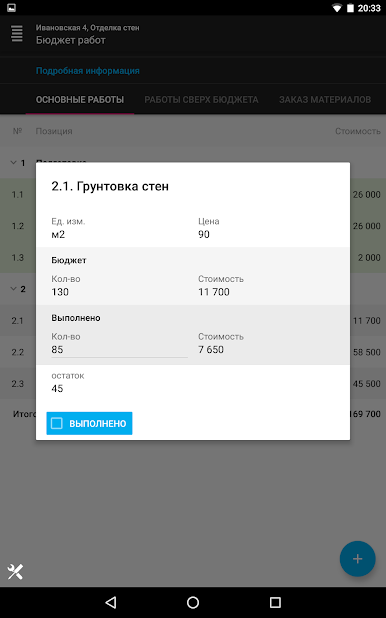Tap the dialog title Грунтовка стен

coord(110,186)
